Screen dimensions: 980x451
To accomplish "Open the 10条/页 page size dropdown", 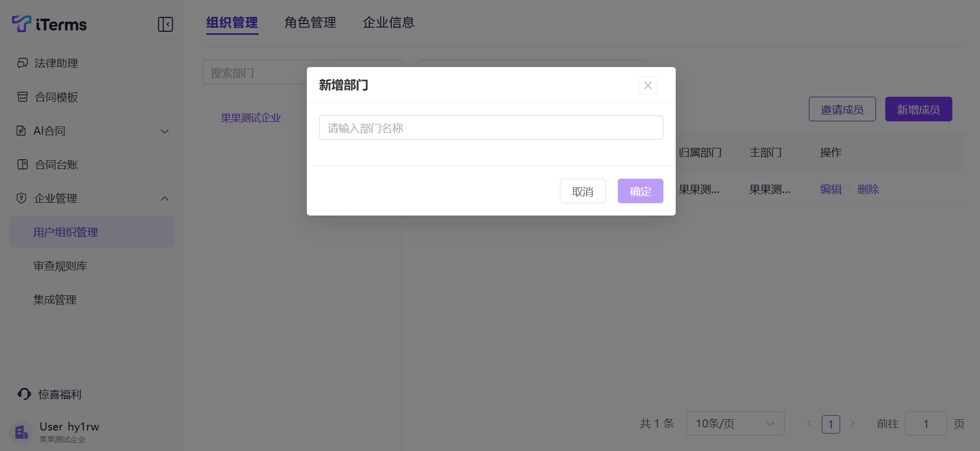I will tap(735, 423).
